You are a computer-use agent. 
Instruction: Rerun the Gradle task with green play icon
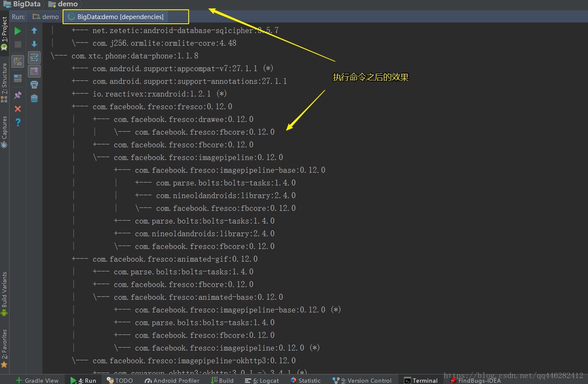(18, 31)
